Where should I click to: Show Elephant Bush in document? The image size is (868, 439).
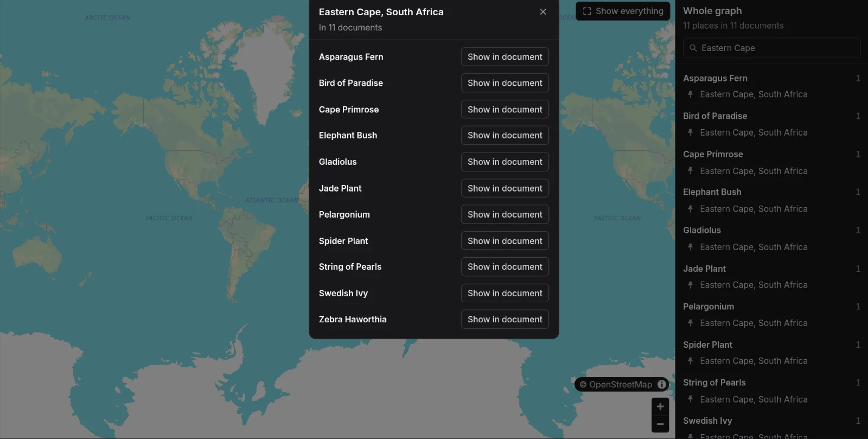[505, 136]
